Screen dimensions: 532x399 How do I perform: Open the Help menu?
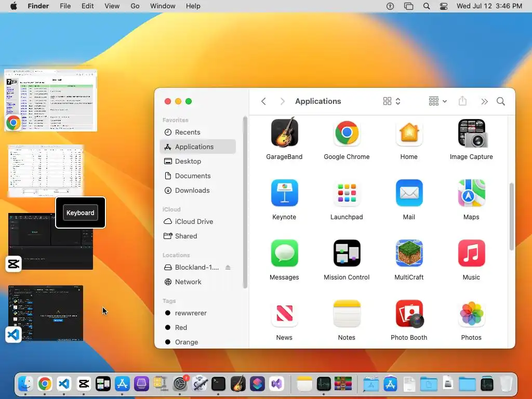[x=193, y=6]
